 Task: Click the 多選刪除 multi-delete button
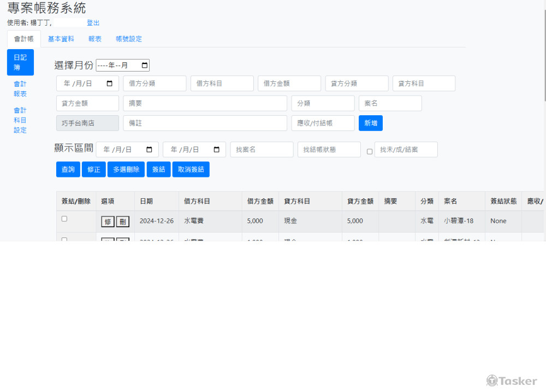[126, 169]
